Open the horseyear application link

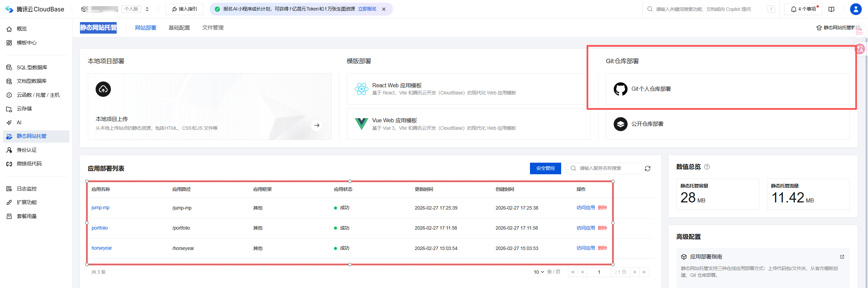pos(102,248)
